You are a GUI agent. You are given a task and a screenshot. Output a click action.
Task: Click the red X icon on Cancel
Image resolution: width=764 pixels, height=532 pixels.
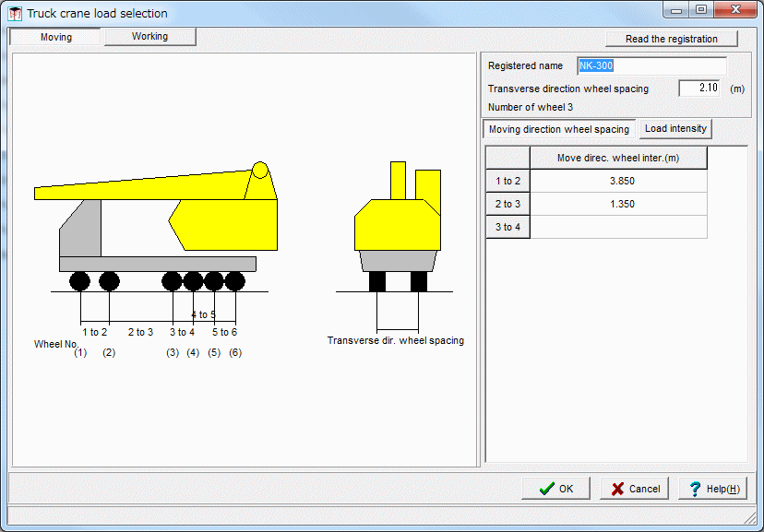point(617,489)
